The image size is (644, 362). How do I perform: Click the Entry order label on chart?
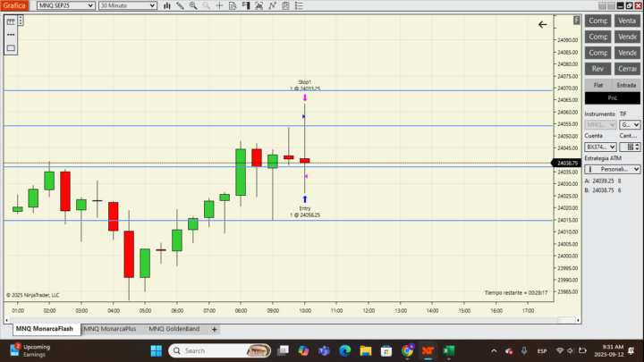click(x=305, y=211)
